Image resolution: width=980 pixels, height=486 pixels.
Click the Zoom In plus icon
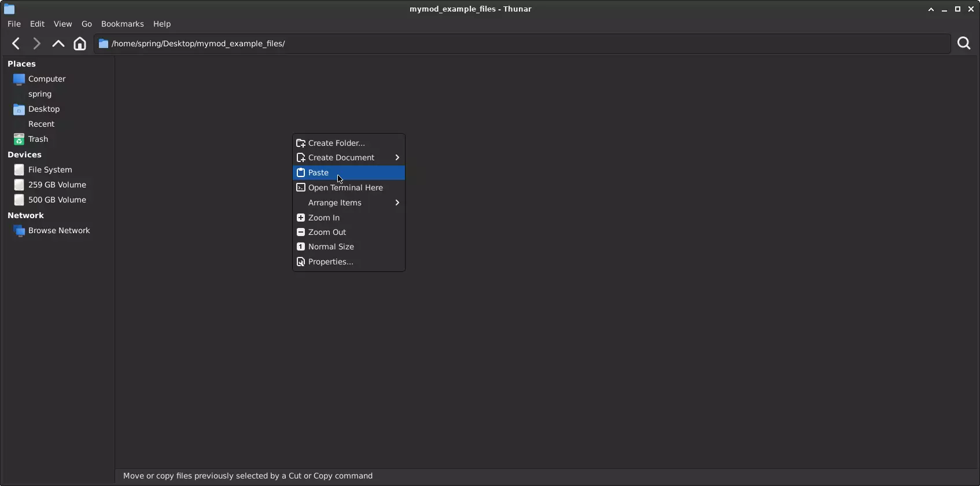pos(301,218)
